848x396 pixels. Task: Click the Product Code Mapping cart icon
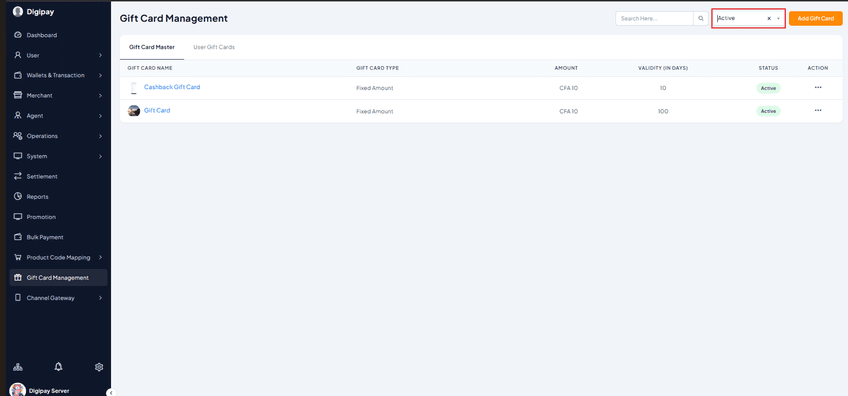click(x=18, y=258)
